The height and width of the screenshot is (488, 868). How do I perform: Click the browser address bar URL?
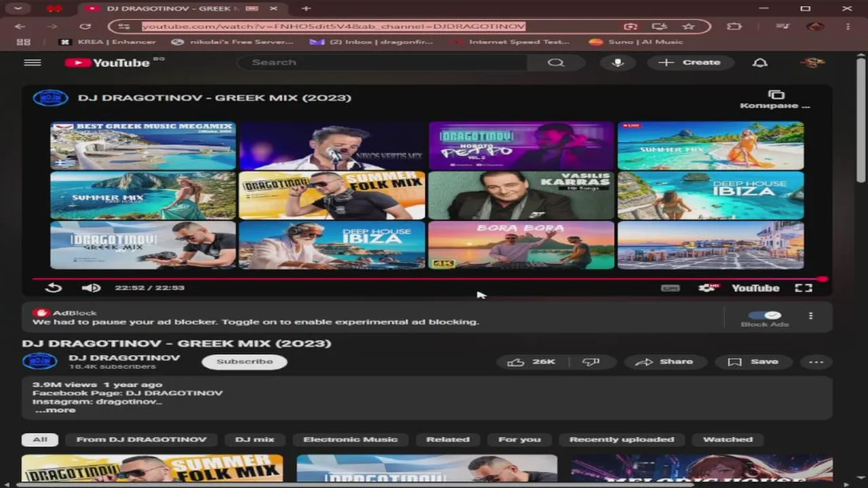[x=334, y=26]
